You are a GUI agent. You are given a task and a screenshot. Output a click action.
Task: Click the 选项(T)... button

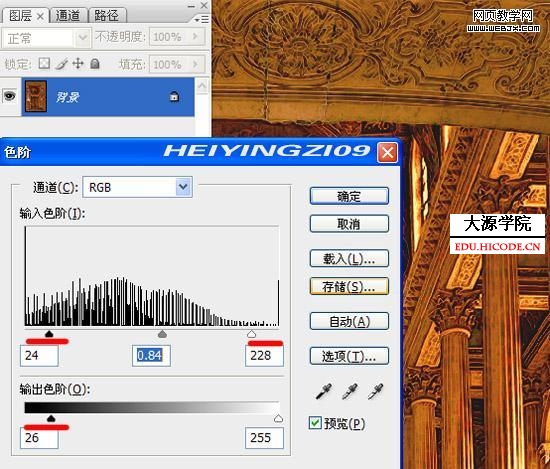coord(349,356)
